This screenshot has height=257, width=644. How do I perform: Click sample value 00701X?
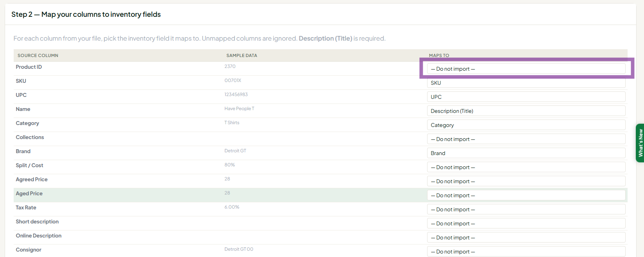pos(233,80)
